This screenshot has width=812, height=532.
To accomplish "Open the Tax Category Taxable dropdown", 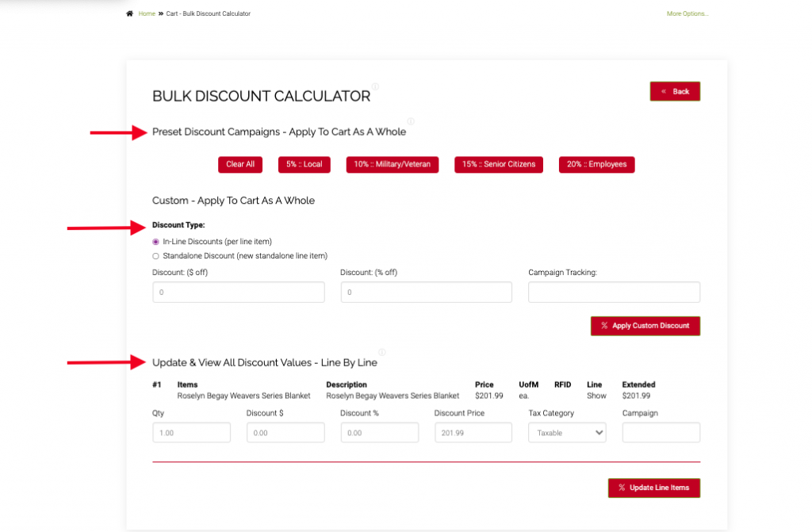I will coord(567,433).
